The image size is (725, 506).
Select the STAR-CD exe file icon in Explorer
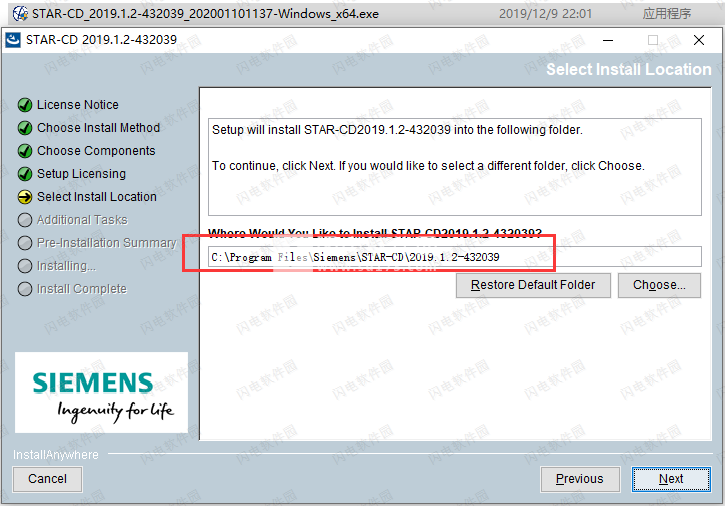coord(20,13)
